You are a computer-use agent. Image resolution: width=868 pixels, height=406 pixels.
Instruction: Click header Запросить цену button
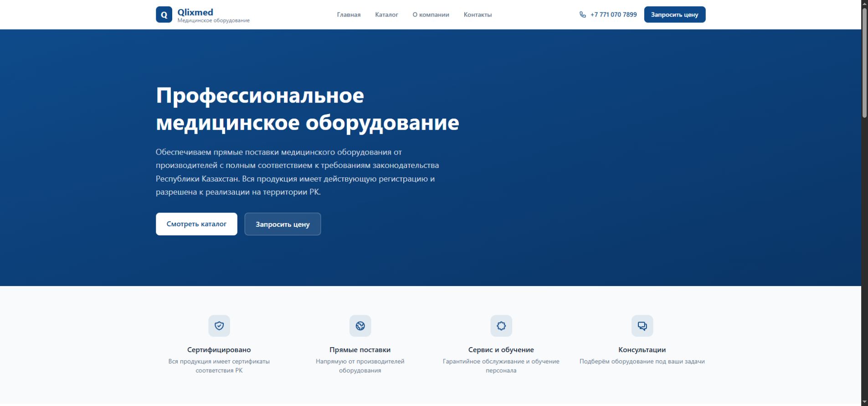pos(674,15)
